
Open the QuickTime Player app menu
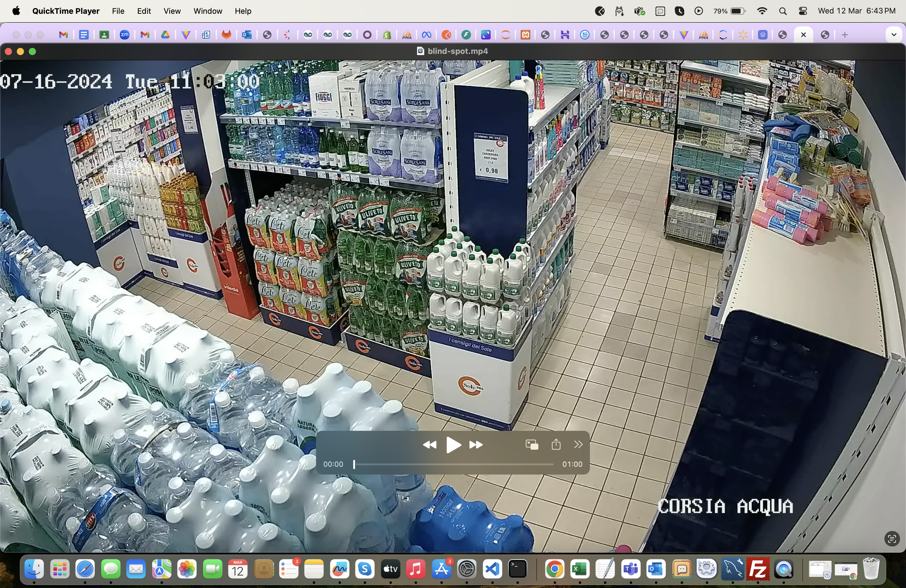pyautogui.click(x=66, y=11)
